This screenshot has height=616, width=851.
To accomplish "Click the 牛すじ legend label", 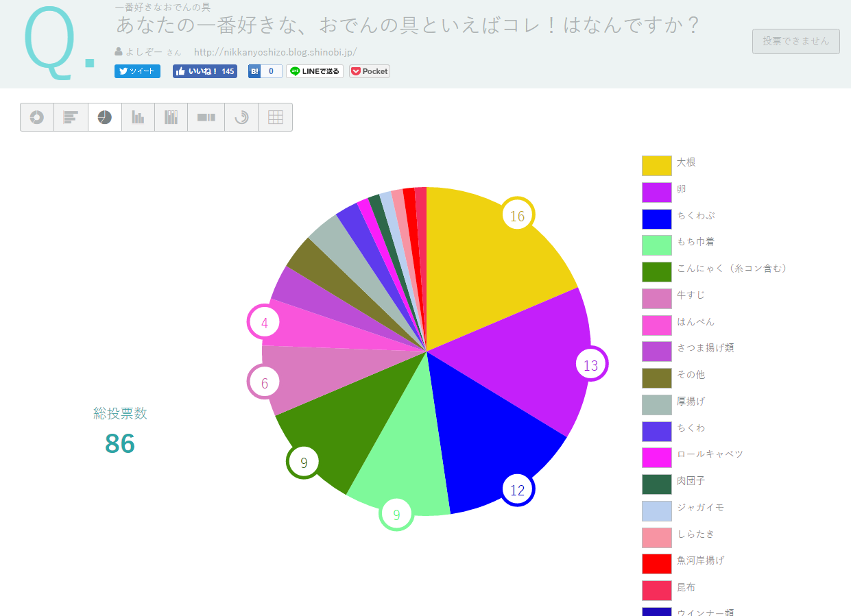I will point(691,295).
